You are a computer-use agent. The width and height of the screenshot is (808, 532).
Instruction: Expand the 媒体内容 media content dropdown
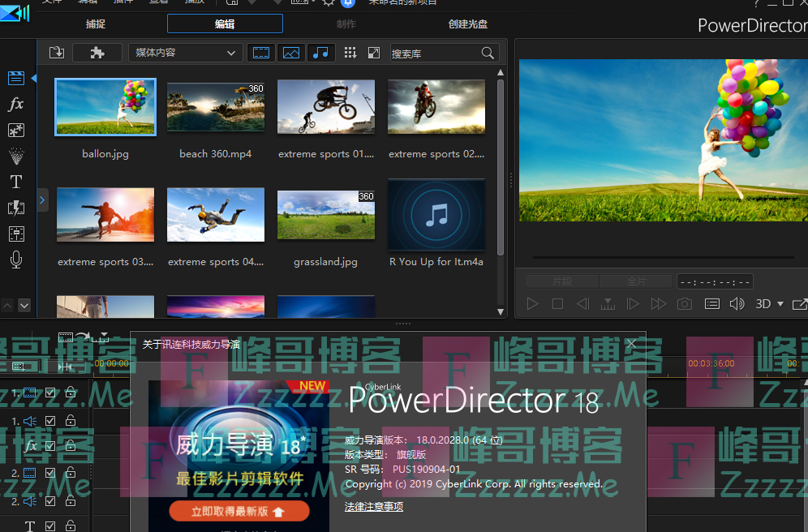pos(185,53)
